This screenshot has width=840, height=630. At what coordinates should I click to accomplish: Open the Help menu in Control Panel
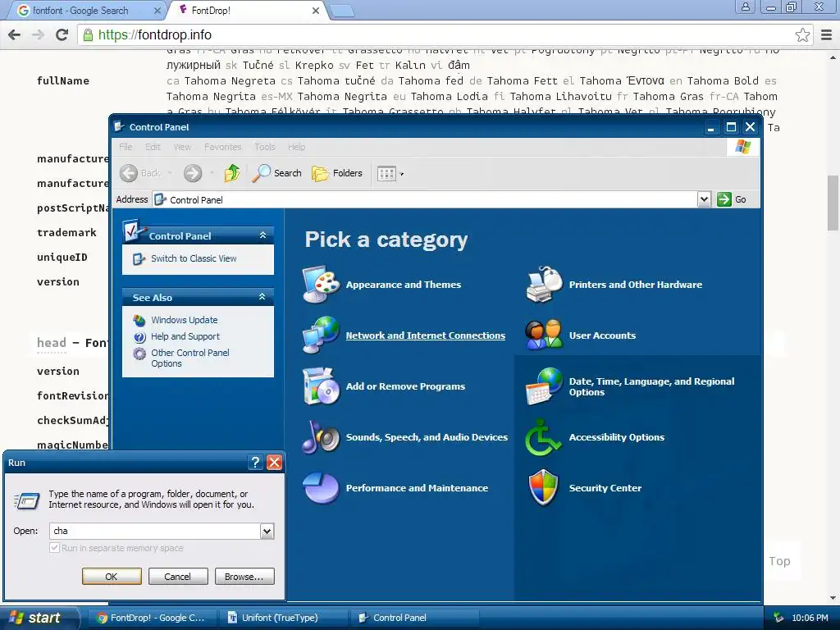pos(296,147)
